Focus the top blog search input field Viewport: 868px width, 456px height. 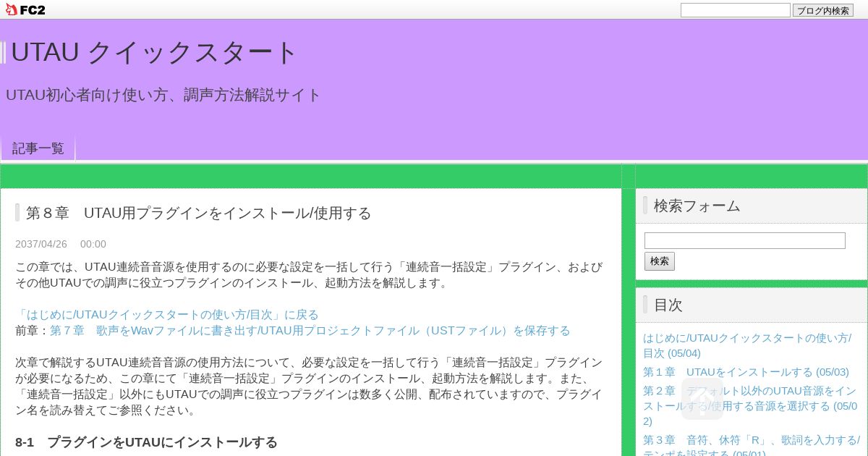[x=735, y=10]
